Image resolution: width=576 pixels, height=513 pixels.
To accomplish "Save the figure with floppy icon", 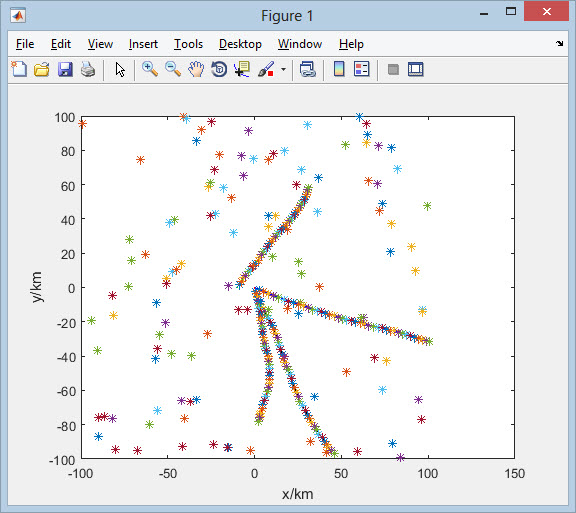I will tap(65, 69).
